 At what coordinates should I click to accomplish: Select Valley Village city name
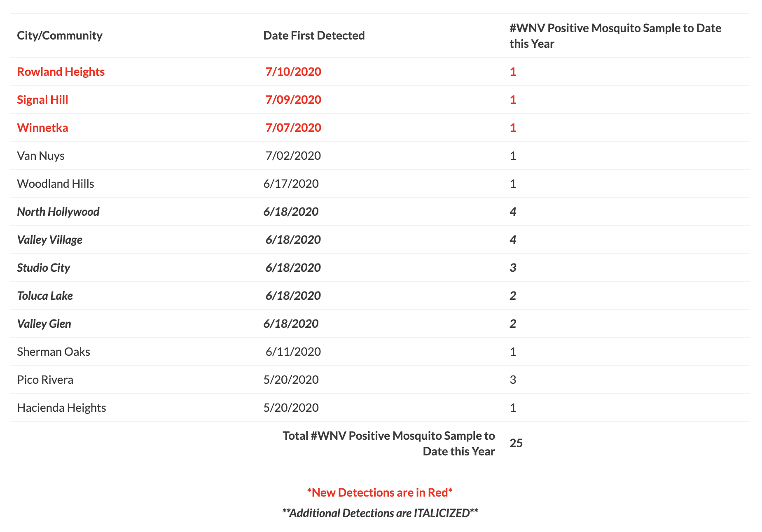tap(50, 240)
